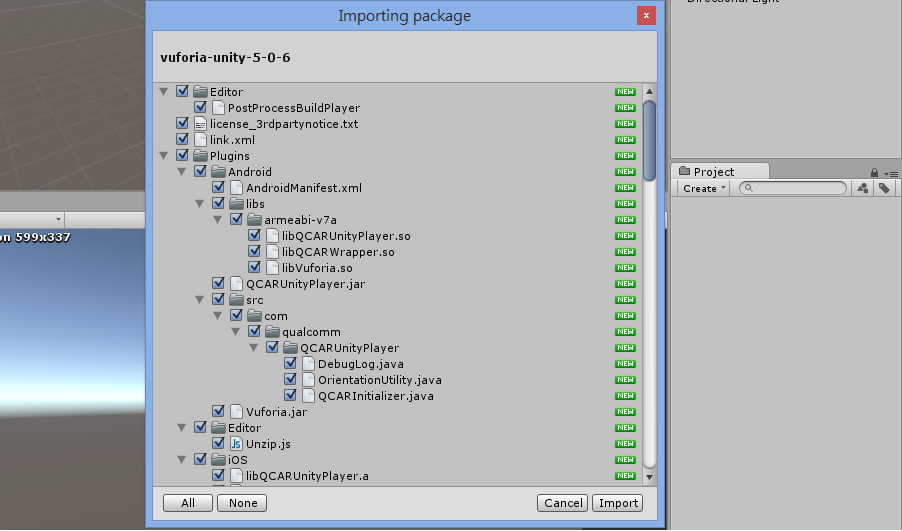Click All to select every item

(x=188, y=503)
